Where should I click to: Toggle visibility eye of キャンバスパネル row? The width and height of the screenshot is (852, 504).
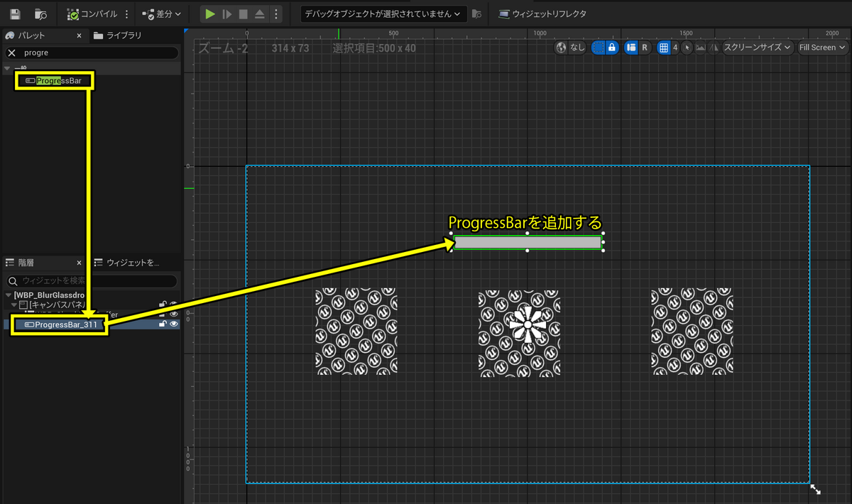[x=174, y=305]
